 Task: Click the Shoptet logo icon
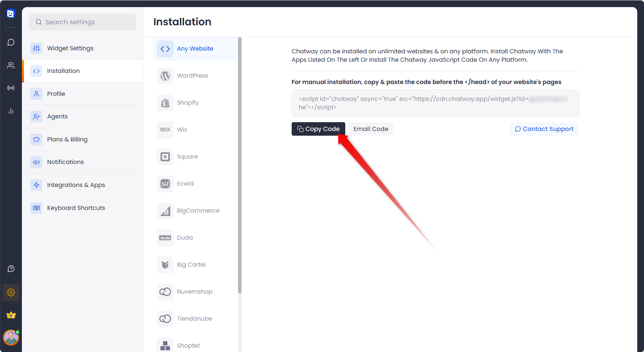tap(165, 345)
